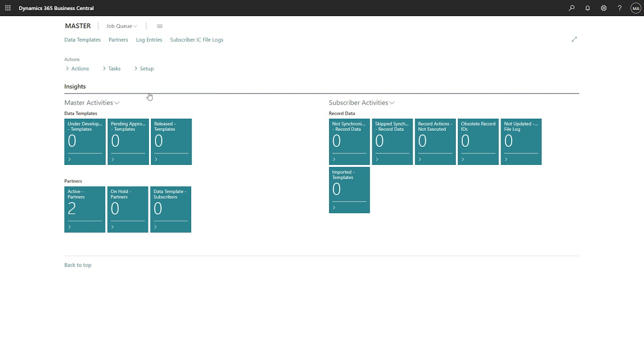Open the notifications bell
Screen dimensions: 644x362
pyautogui.click(x=588, y=8)
